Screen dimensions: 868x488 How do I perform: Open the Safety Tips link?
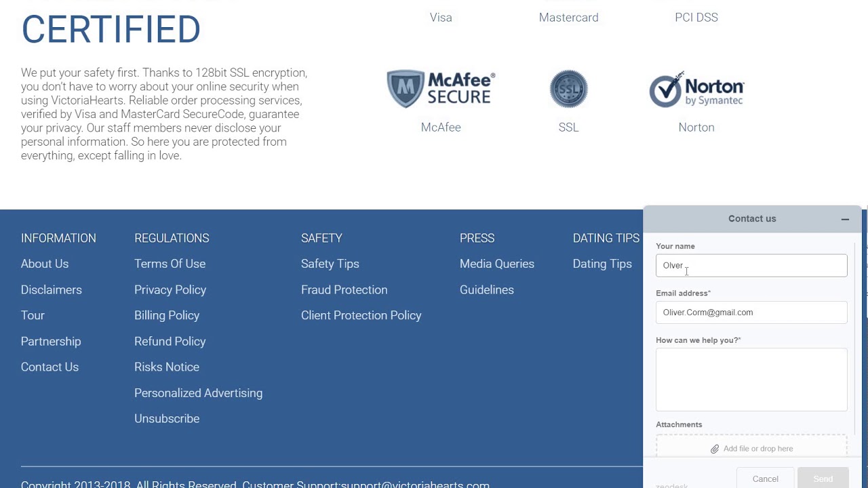[x=330, y=264]
